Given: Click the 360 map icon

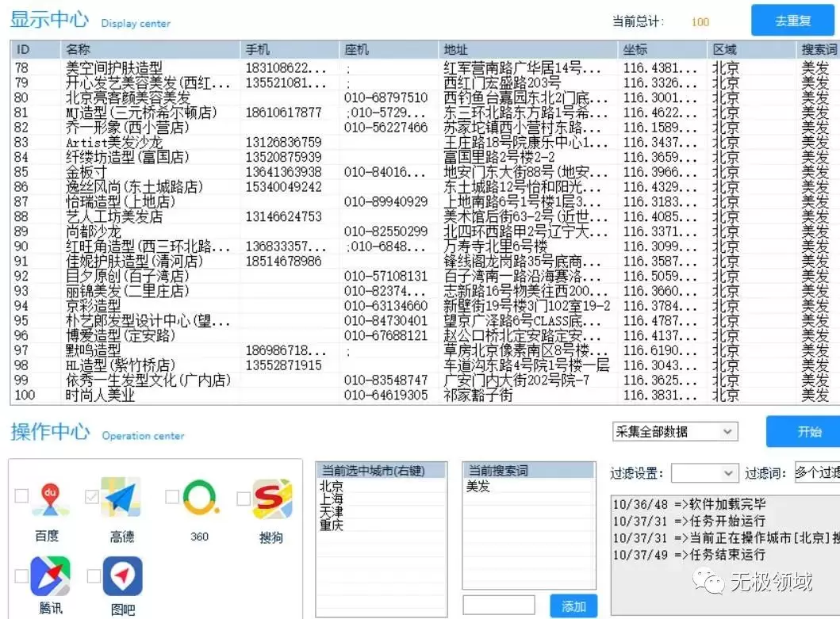Looking at the screenshot, I should [x=201, y=498].
